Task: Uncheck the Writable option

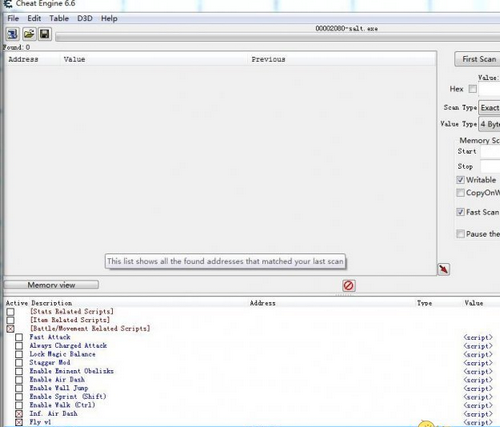Action: point(460,180)
